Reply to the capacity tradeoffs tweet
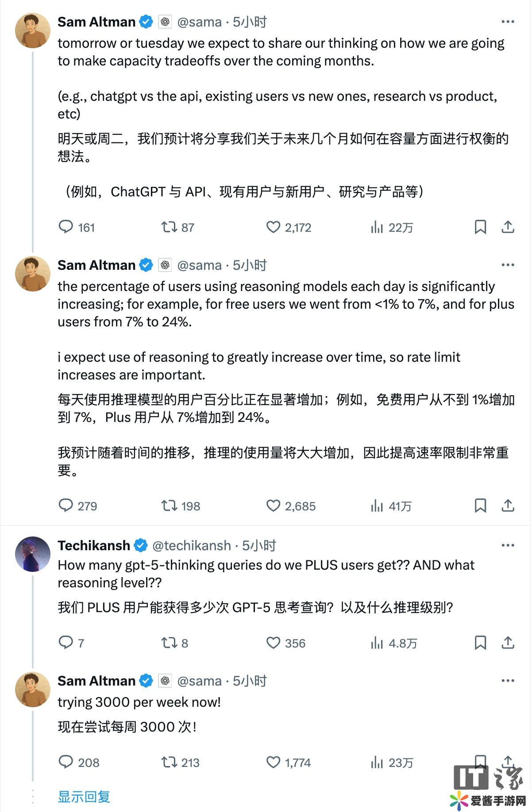This screenshot has width=532, height=812. pyautogui.click(x=66, y=227)
